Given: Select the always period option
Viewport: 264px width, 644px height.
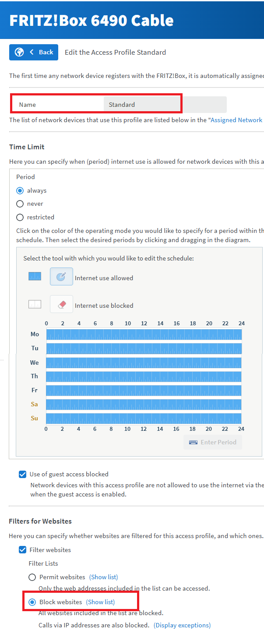Looking at the screenshot, I should (20, 190).
